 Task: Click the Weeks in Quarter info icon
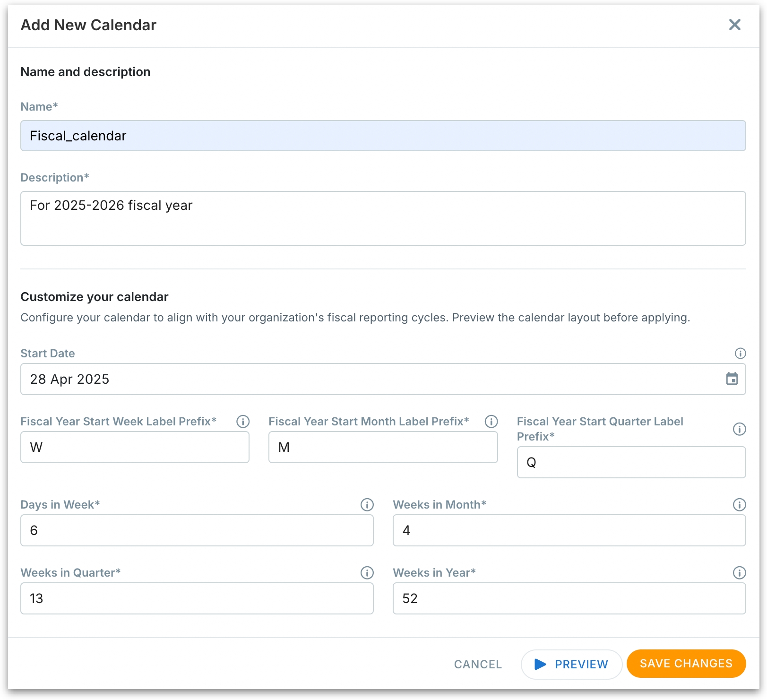click(367, 573)
